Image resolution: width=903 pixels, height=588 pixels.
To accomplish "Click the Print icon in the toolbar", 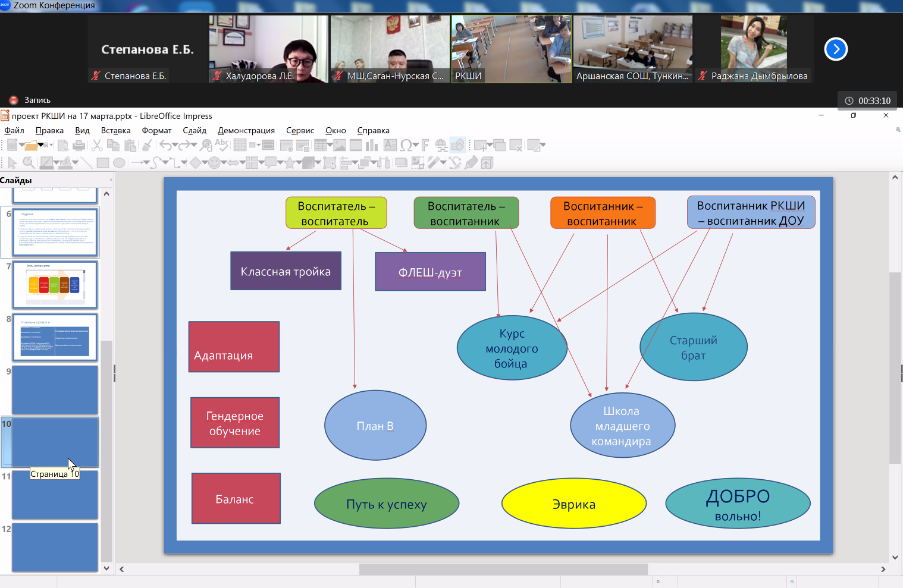I will pyautogui.click(x=79, y=145).
